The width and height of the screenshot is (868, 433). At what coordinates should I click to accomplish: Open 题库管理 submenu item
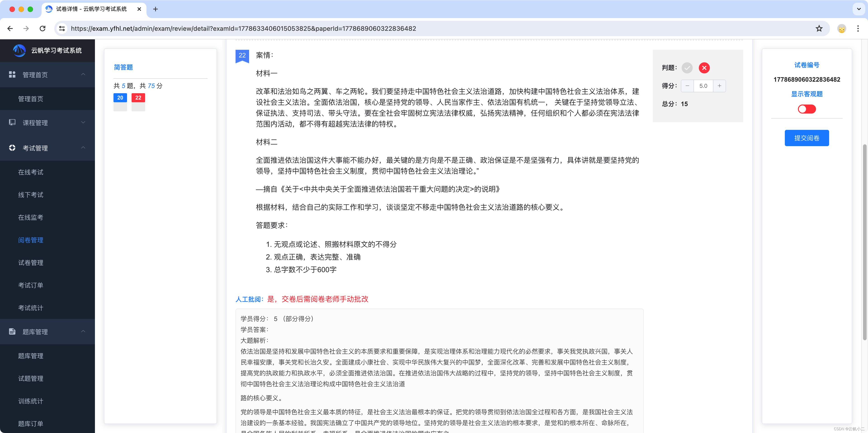click(x=47, y=356)
